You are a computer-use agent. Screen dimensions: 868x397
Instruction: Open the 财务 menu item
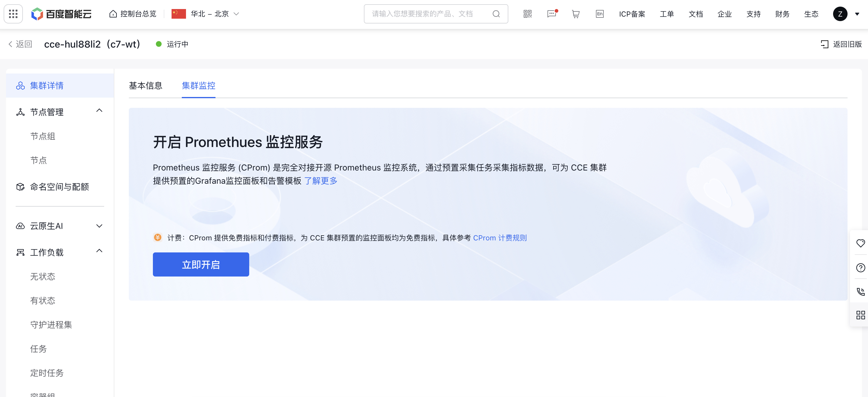point(782,14)
